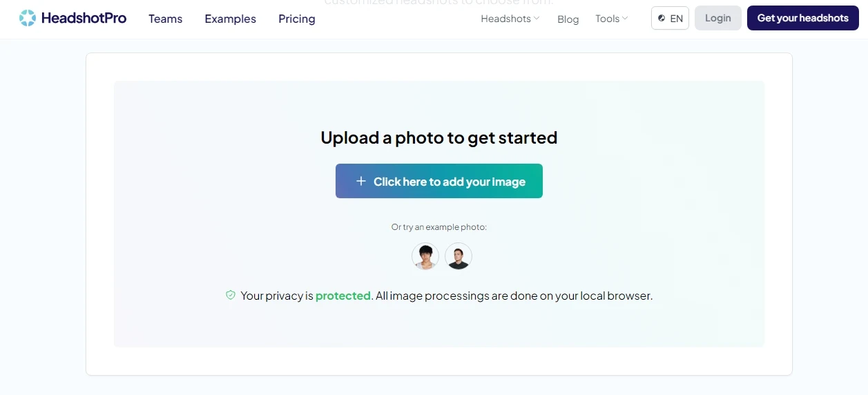Open the Headshots menu label

pos(505,19)
